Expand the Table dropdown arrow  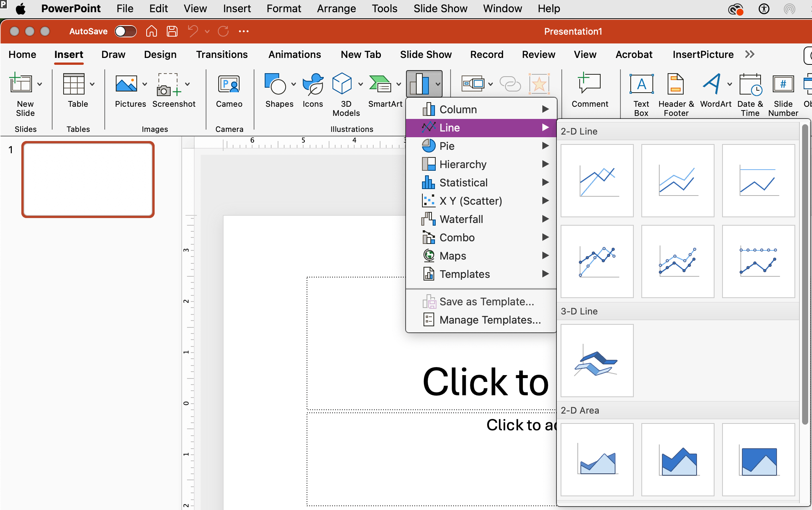pos(92,84)
